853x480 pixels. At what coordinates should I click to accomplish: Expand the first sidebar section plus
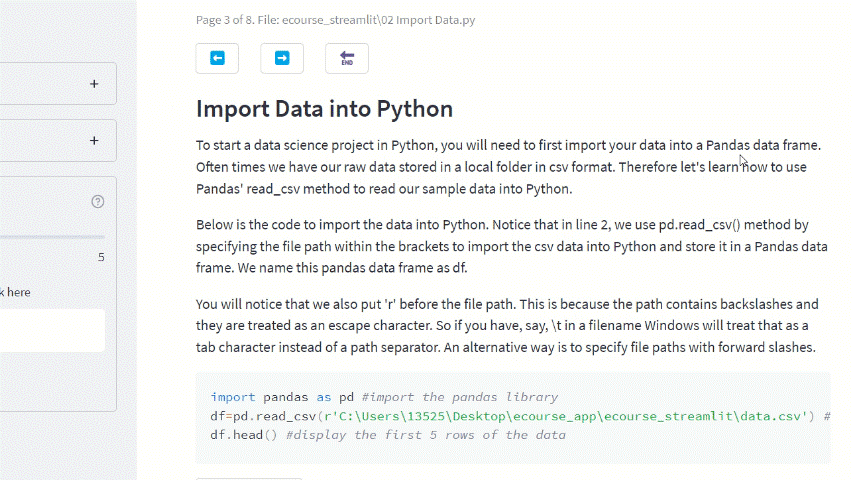[94, 84]
